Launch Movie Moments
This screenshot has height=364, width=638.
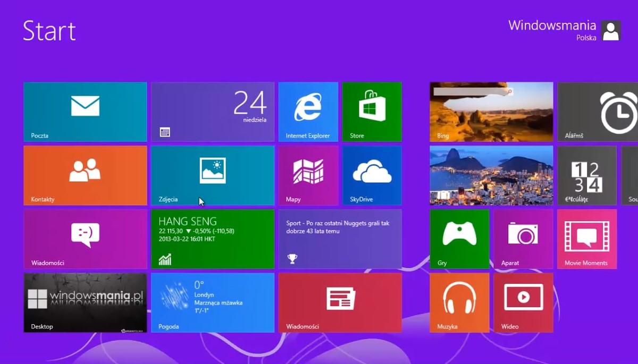[587, 239]
